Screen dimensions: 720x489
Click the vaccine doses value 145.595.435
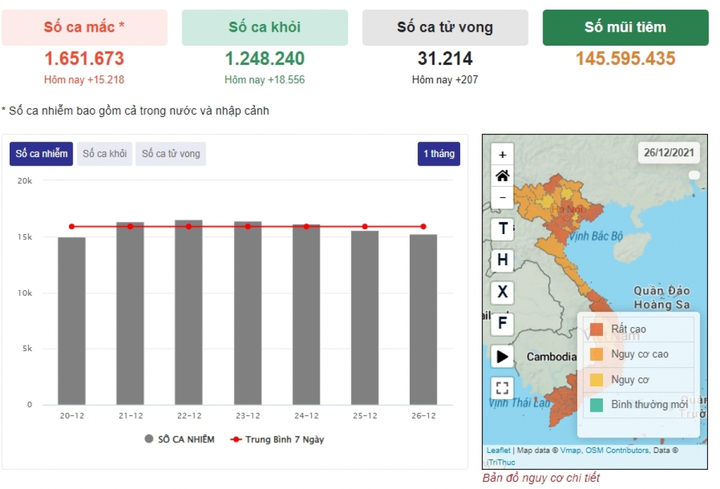[625, 59]
